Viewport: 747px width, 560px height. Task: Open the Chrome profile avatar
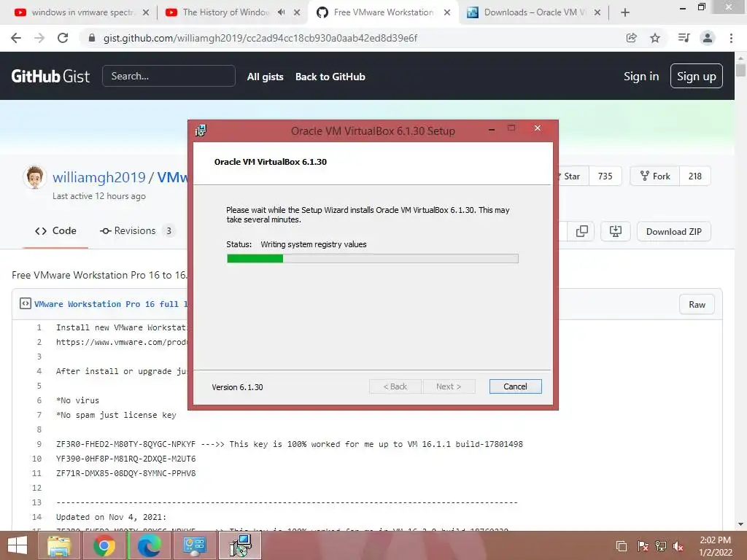click(x=708, y=38)
